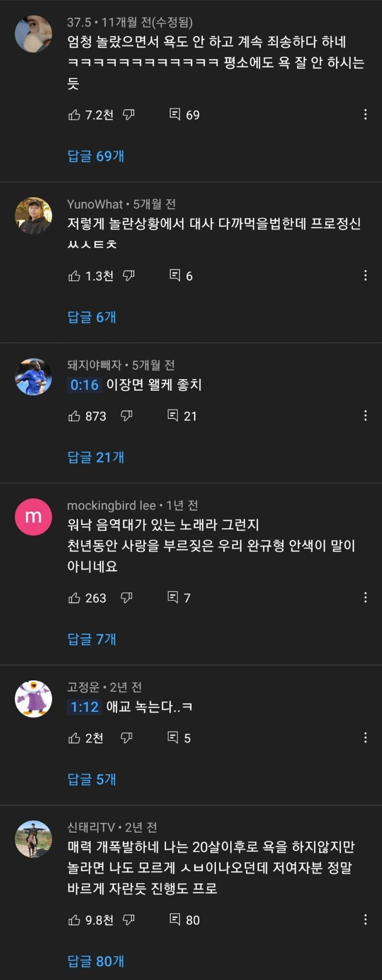Screen dimensions: 382x980
Task: Open YunoWhat's profile avatar
Action: coord(33,216)
